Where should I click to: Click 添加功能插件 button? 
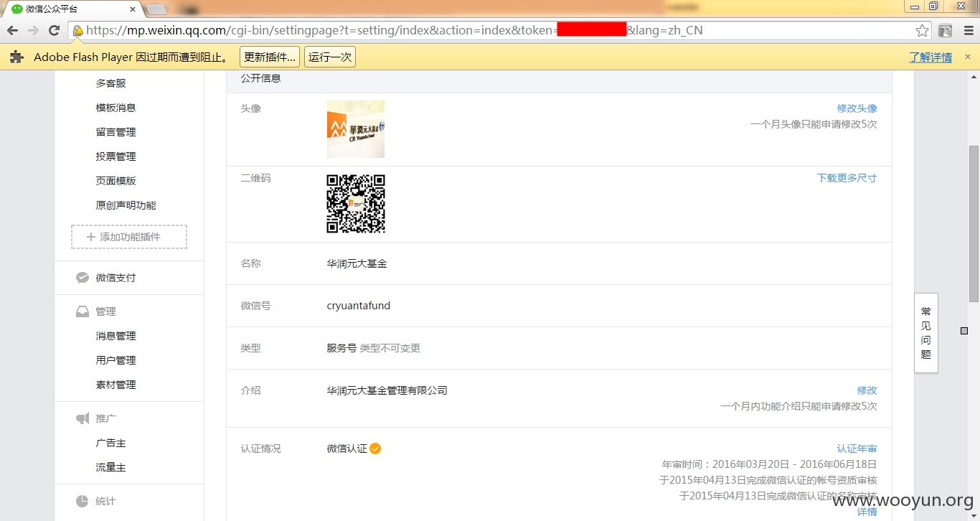(129, 237)
